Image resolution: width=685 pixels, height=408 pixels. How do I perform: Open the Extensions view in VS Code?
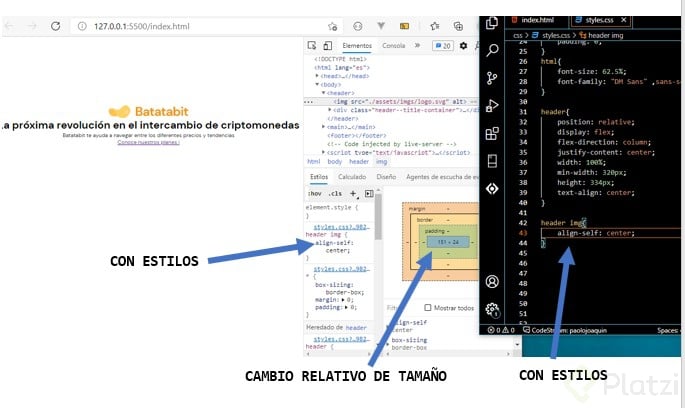(492, 133)
